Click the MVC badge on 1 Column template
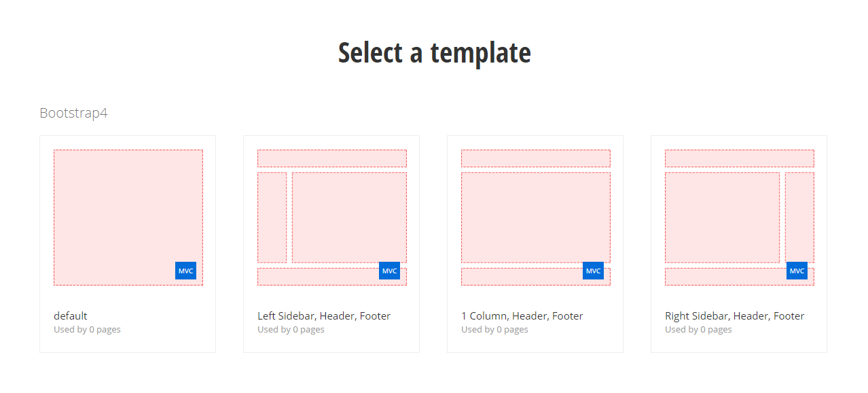Screen dimensions: 868x393 [x=593, y=270]
